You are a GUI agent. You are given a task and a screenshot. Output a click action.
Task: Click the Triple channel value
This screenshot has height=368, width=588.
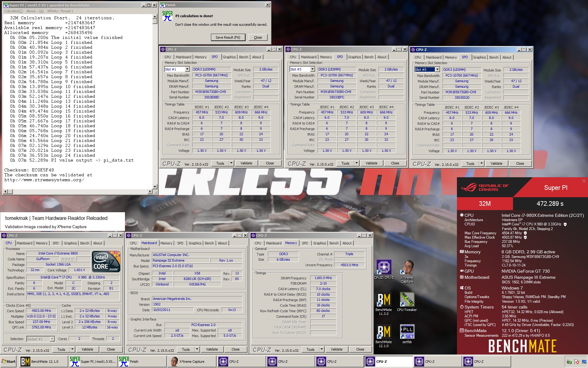pyautogui.click(x=349, y=254)
